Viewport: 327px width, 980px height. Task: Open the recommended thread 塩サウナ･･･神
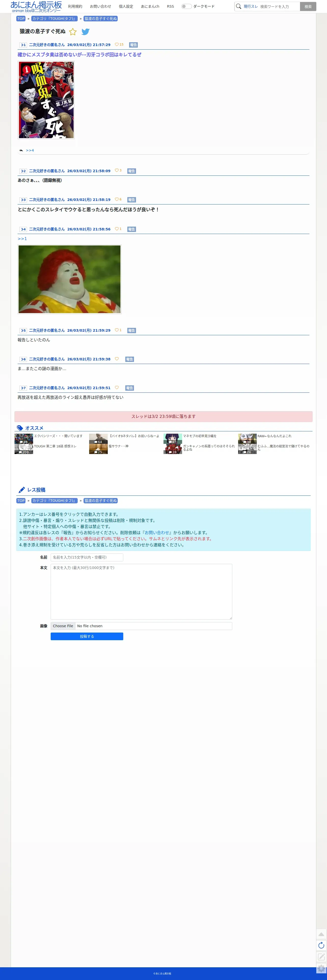click(118, 446)
